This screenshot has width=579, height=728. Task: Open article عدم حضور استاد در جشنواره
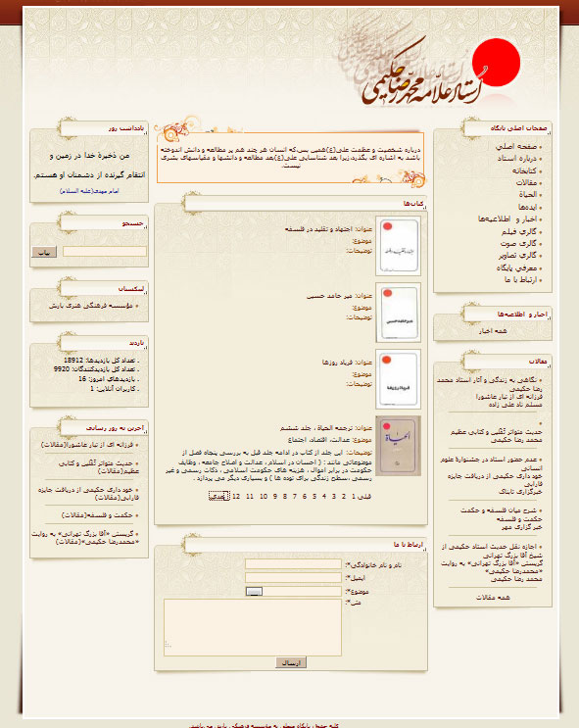pyautogui.click(x=491, y=463)
